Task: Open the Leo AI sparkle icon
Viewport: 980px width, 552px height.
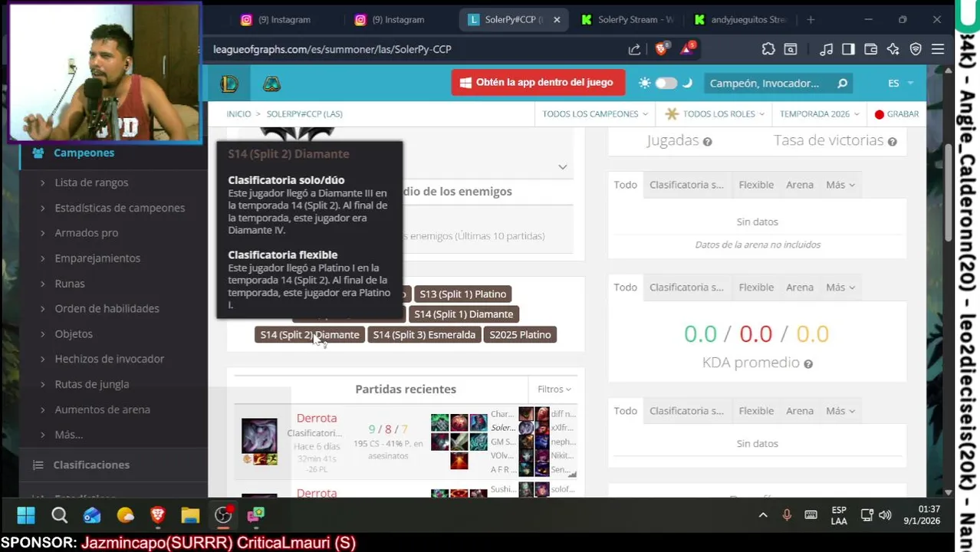Action: [x=893, y=49]
